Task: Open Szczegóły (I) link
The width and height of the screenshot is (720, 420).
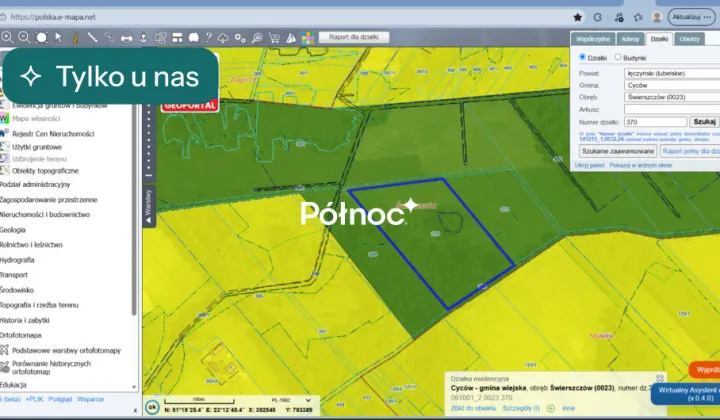Action: pyautogui.click(x=521, y=408)
